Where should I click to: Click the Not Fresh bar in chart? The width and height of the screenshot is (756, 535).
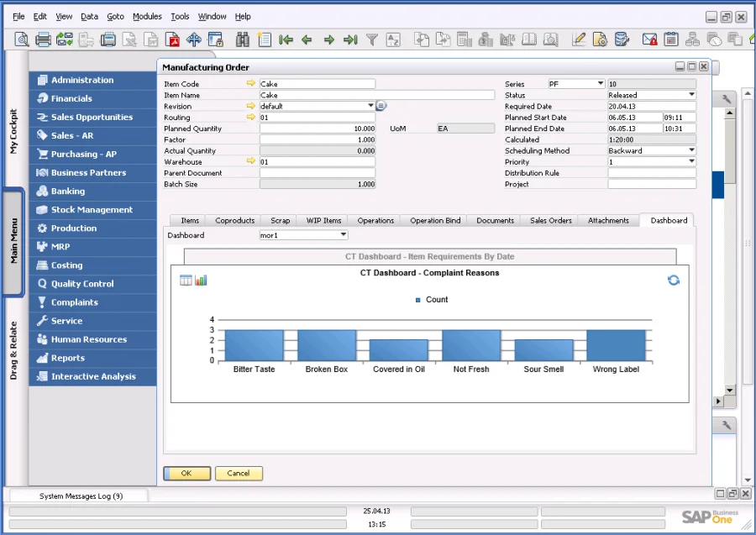[471, 345]
